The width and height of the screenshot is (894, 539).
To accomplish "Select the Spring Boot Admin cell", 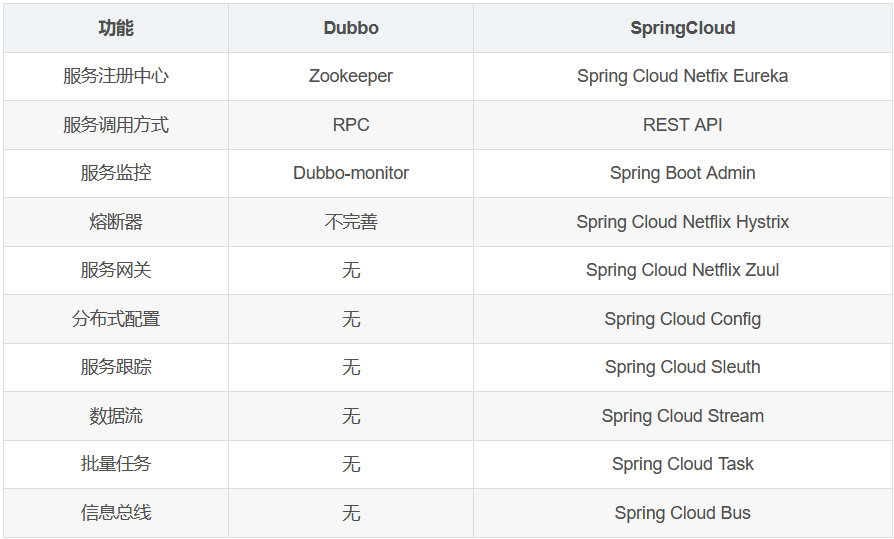I will 682,173.
